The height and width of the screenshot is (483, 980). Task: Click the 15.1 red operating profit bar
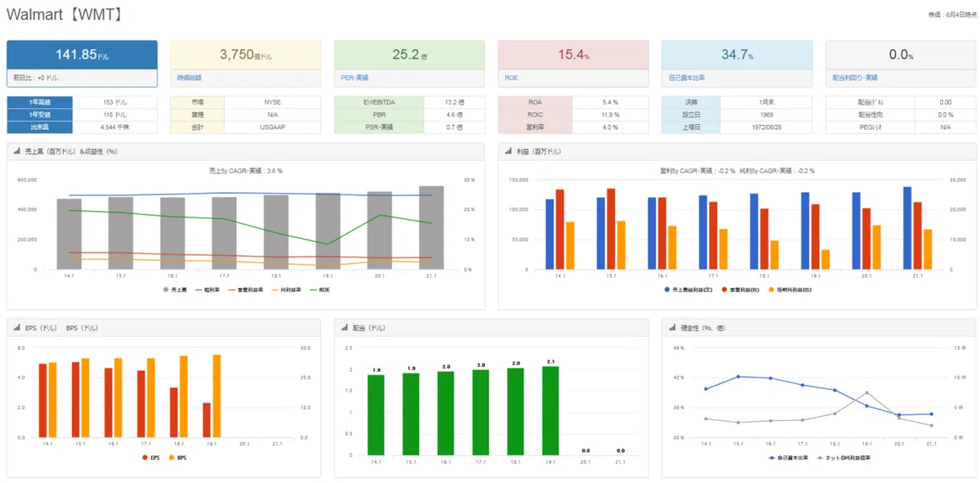click(612, 230)
